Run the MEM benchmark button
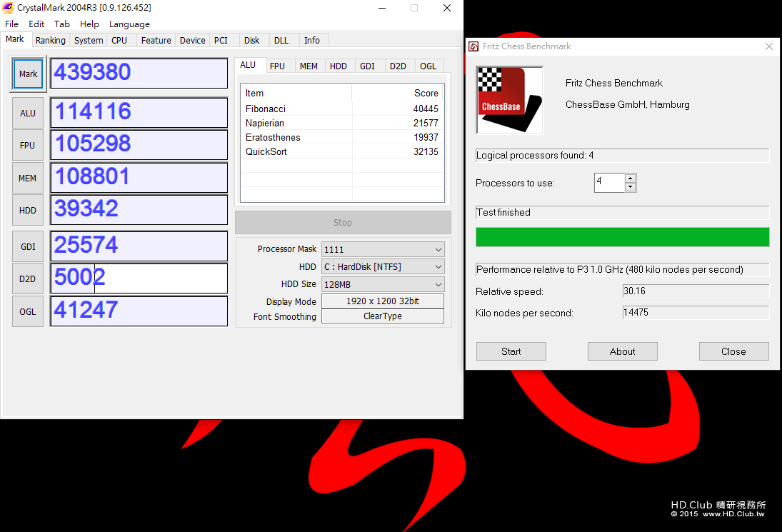Image resolution: width=782 pixels, height=532 pixels. pos(28,178)
